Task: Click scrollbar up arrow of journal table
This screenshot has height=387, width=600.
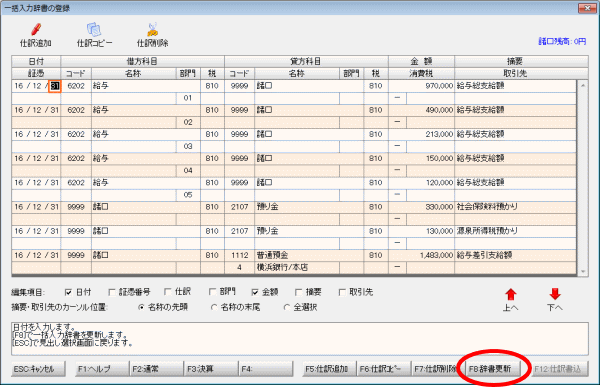Action: pyautogui.click(x=583, y=85)
